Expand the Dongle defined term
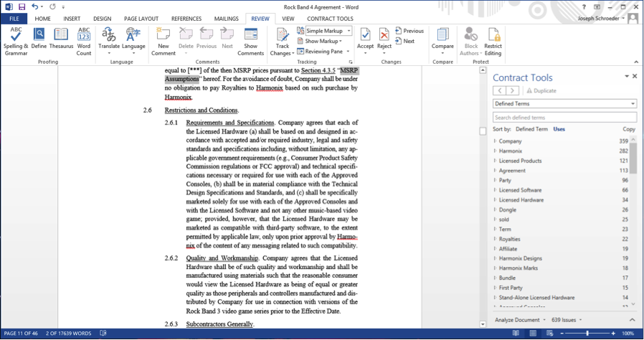 click(x=495, y=209)
